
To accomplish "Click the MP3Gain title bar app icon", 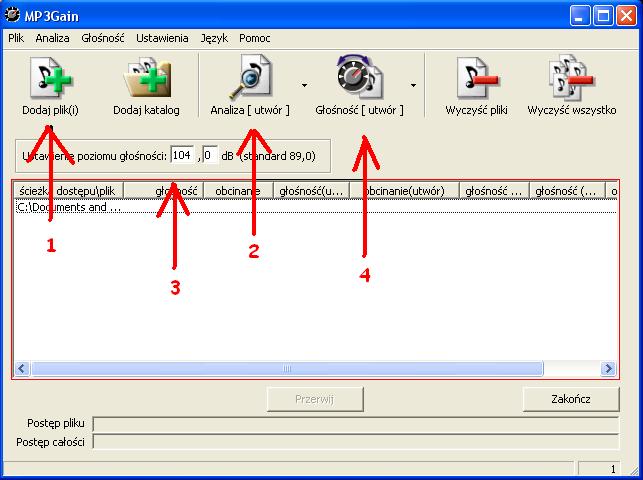I will click(x=12, y=15).
